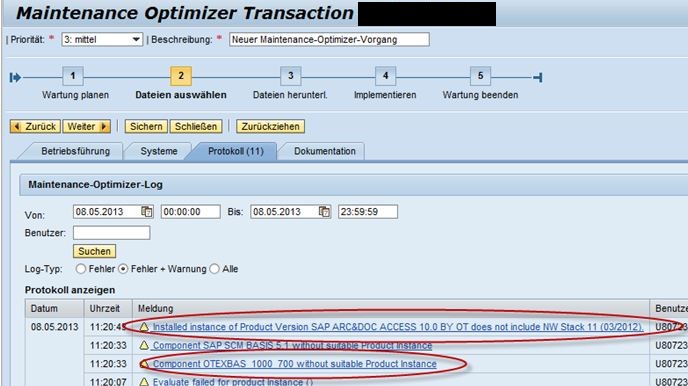Select the Alle log type radio
Screen dimensions: 688x386
pos(214,269)
